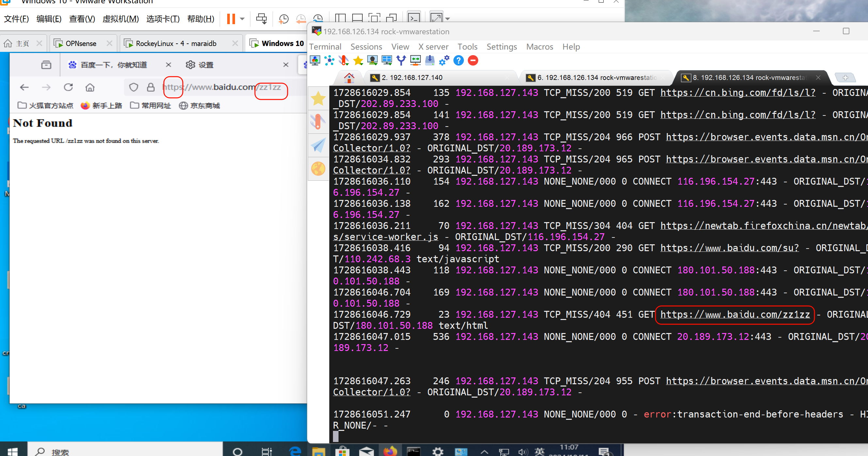The width and height of the screenshot is (868, 456).
Task: Click the www.baidu.com/zz1zz link in the log
Action: pyautogui.click(x=734, y=314)
